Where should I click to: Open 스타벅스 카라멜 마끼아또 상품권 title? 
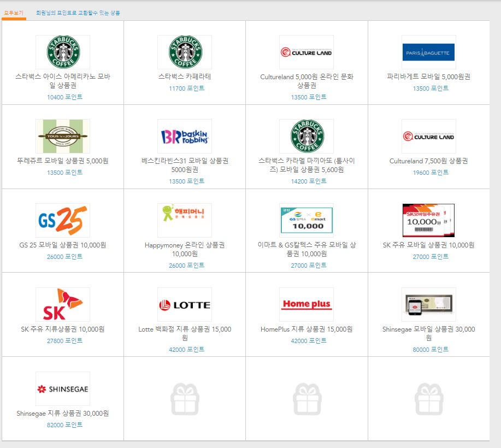click(307, 165)
